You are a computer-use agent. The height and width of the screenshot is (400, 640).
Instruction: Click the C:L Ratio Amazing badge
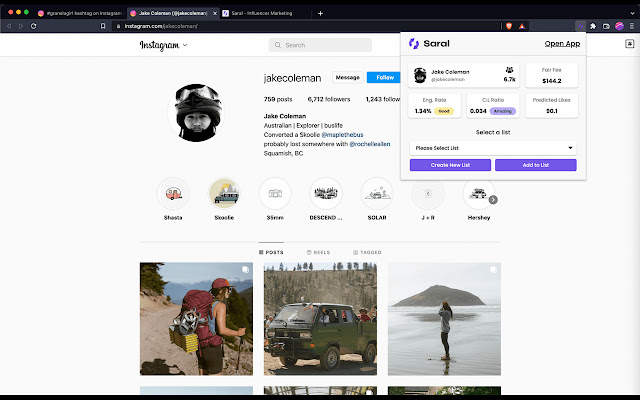(x=502, y=111)
